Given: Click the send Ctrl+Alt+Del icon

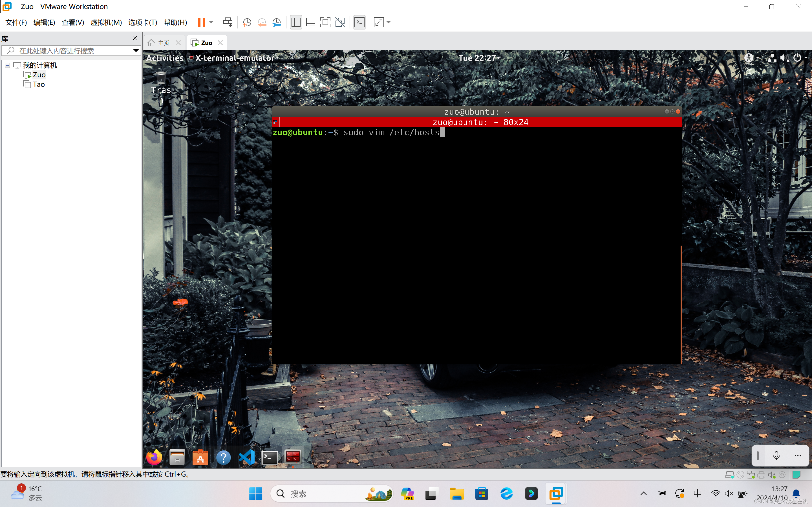Looking at the screenshot, I should 228,23.
